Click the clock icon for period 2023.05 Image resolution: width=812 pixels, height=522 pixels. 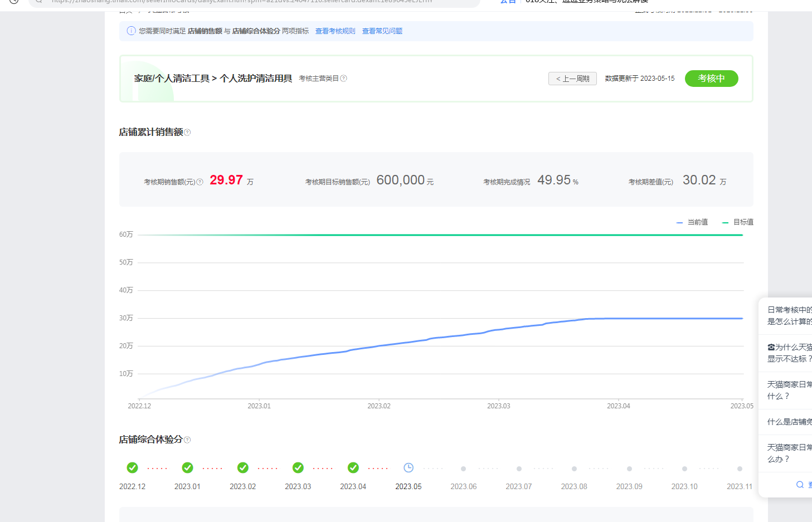tap(409, 467)
